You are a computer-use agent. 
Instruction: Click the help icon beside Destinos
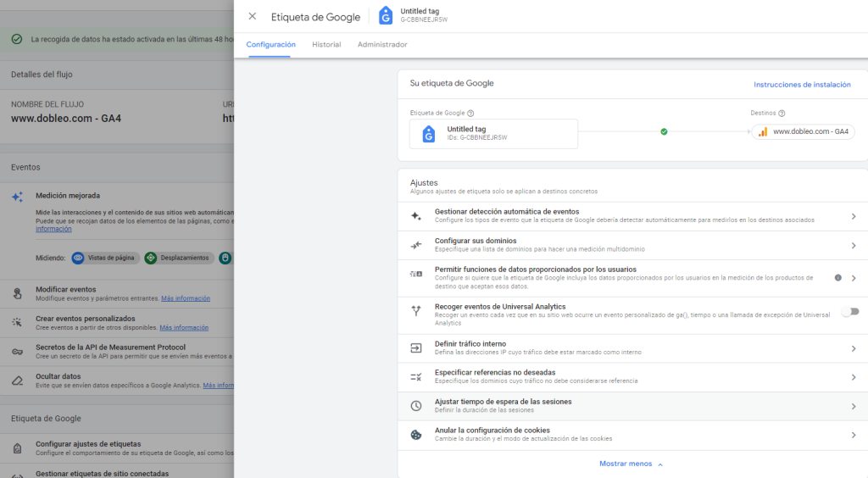782,114
